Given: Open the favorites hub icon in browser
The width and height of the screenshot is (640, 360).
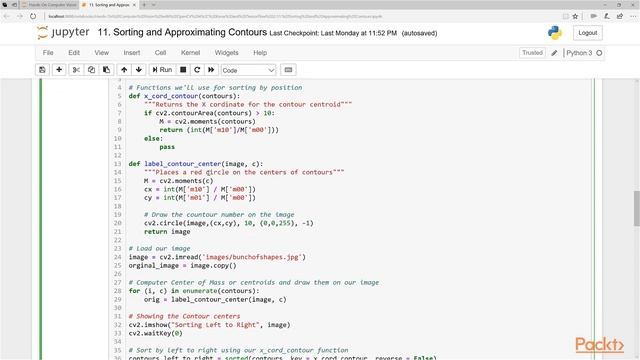Looking at the screenshot, I should pos(593,16).
